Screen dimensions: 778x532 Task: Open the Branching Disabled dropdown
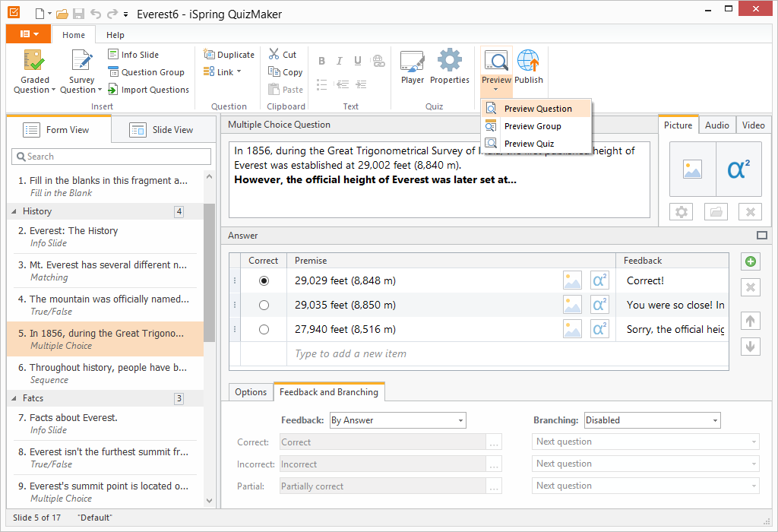click(653, 420)
